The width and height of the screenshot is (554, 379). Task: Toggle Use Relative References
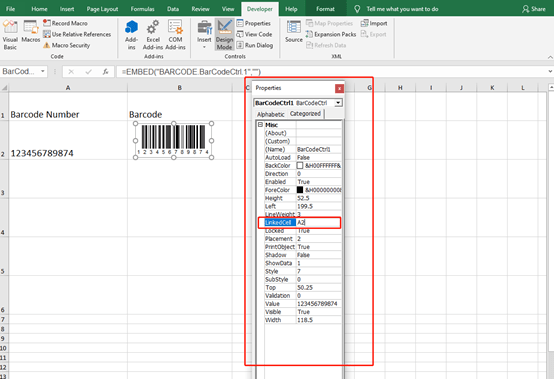pos(77,34)
